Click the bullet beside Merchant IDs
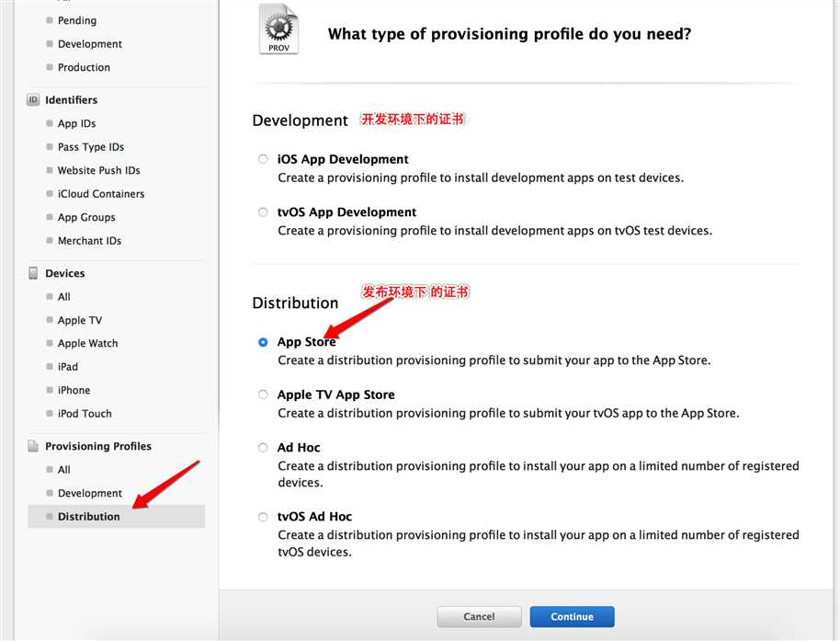Screen dimensions: 840x641 point(50,241)
